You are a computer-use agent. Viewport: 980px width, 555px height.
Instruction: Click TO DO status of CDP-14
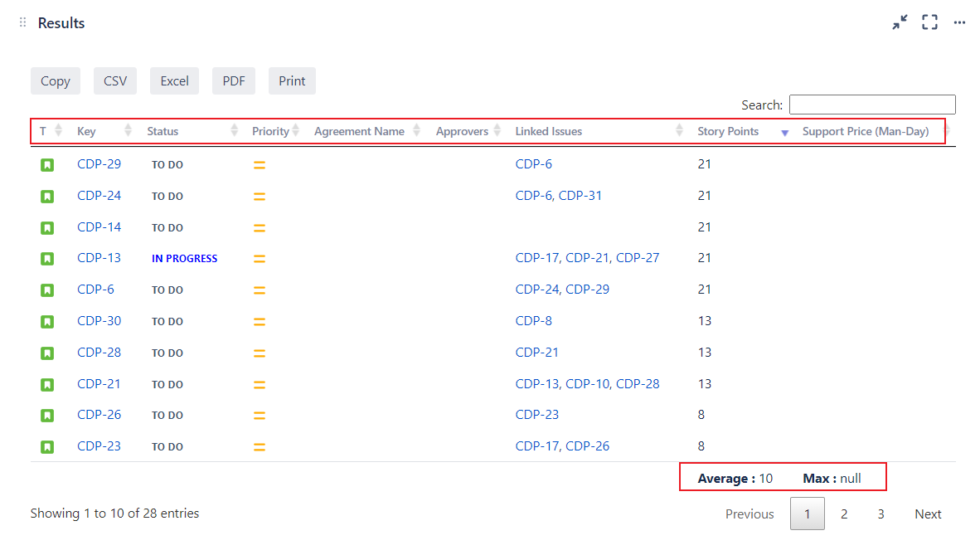pyautogui.click(x=167, y=228)
